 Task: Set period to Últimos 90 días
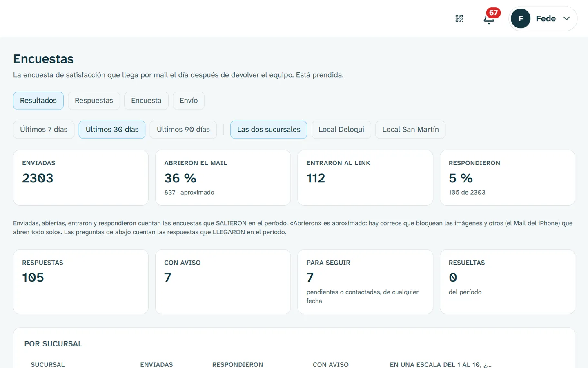tap(183, 130)
